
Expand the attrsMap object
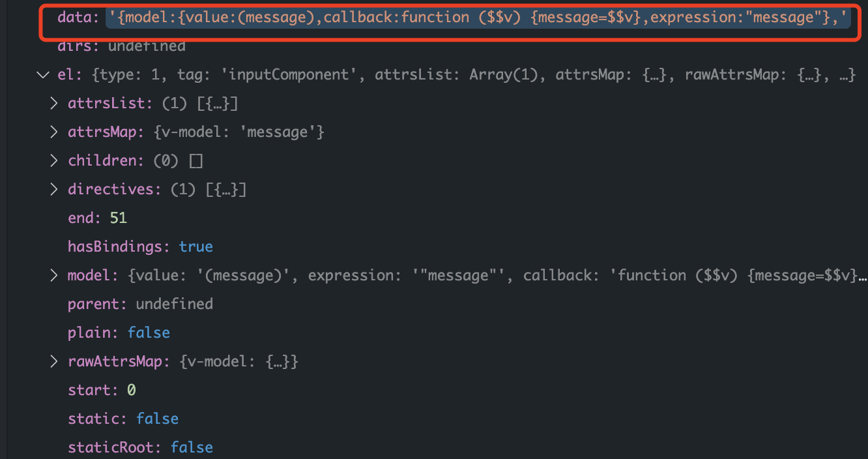pos(54,132)
